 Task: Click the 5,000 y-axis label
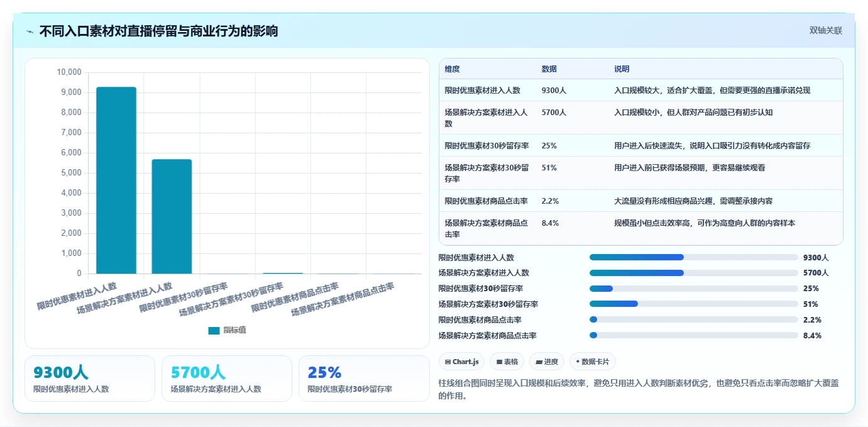click(x=71, y=173)
